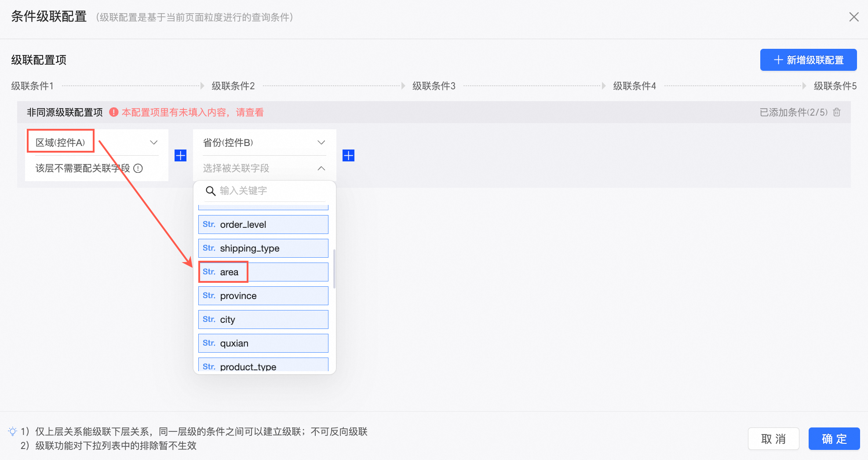Screen dimensions: 868x460
Task: Confirm with the 确定 button
Action: pyautogui.click(x=834, y=438)
